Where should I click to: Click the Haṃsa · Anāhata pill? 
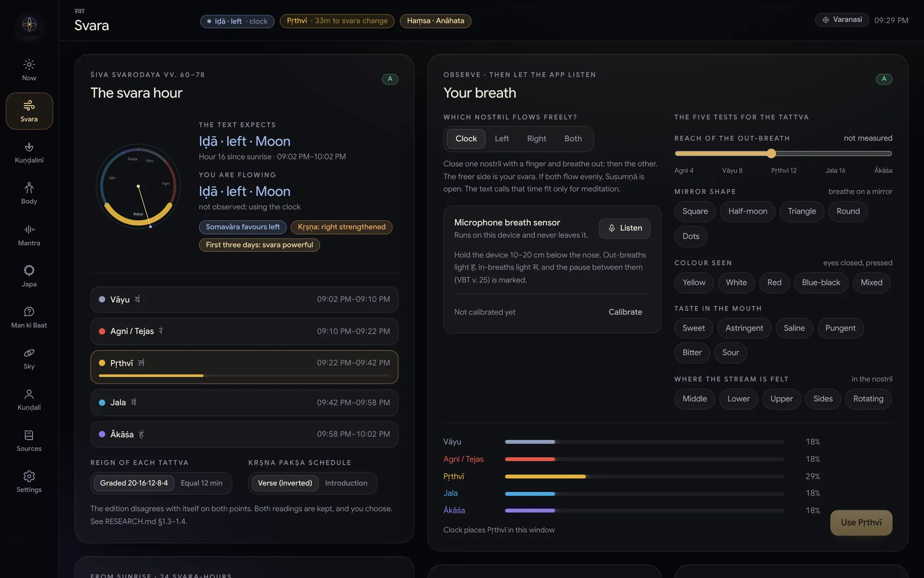click(436, 21)
